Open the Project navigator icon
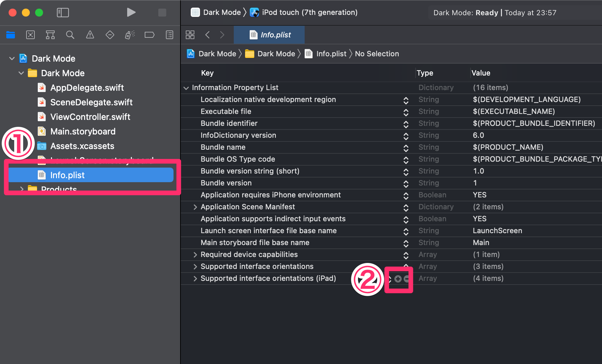Image resolution: width=602 pixels, height=364 pixels. [11, 35]
